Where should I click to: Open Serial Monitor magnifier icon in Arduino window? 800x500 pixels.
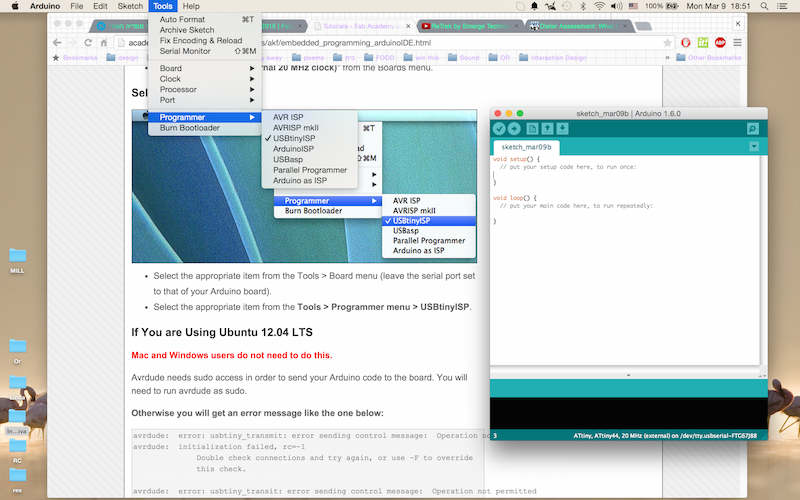pyautogui.click(x=753, y=129)
